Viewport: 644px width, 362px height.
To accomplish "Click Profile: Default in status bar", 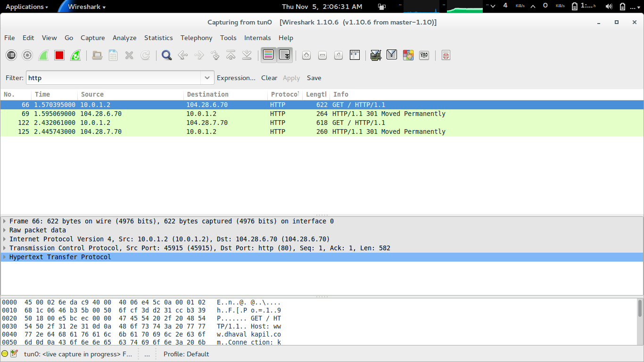I will pos(186,354).
